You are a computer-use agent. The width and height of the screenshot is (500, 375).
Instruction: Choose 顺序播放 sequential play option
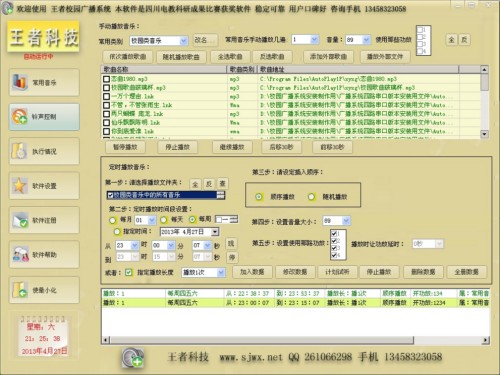(x=259, y=197)
